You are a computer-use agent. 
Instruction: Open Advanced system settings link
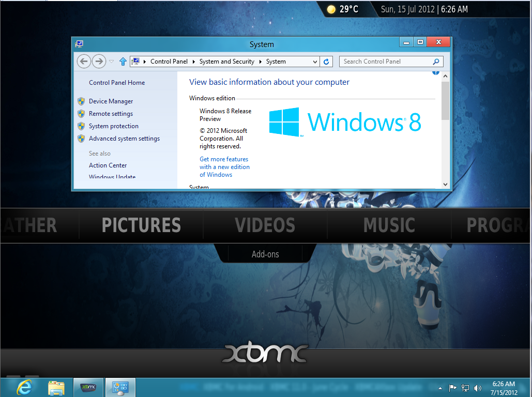[124, 139]
